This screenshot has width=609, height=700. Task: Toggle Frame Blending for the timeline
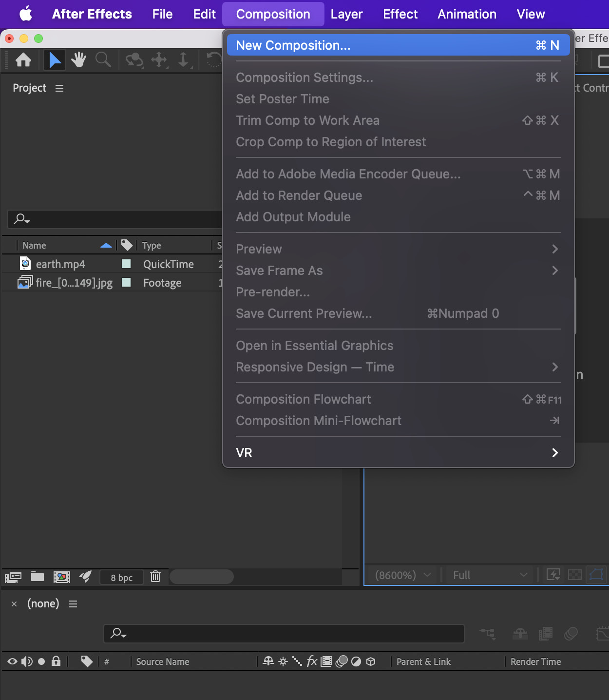pos(546,634)
